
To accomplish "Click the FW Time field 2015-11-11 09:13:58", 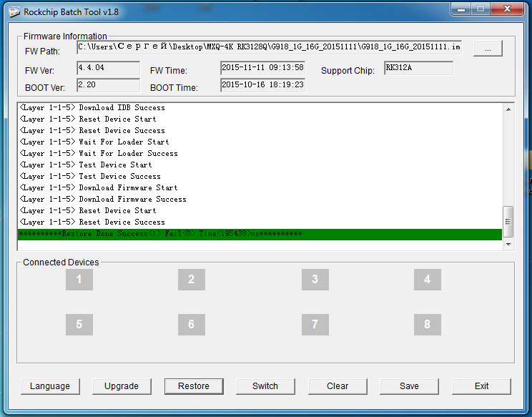I will 262,68.
